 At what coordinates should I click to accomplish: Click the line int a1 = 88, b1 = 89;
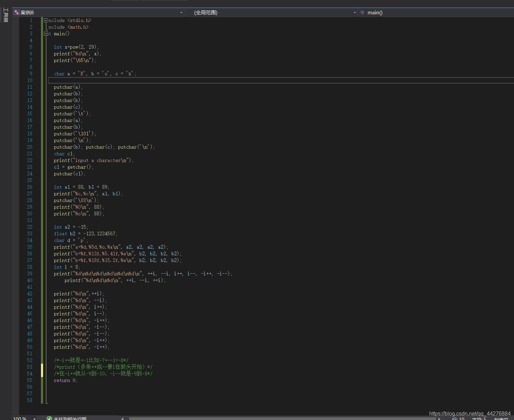click(81, 187)
